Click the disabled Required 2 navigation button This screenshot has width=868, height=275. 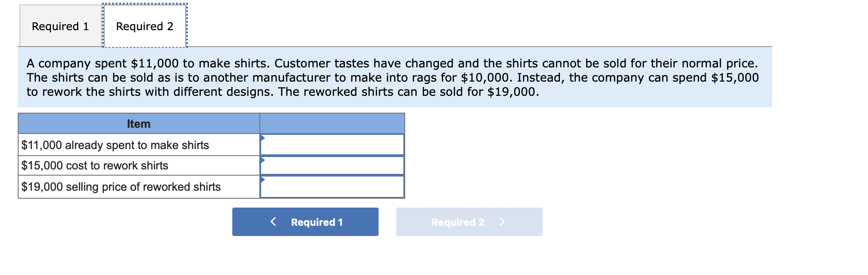tap(469, 222)
